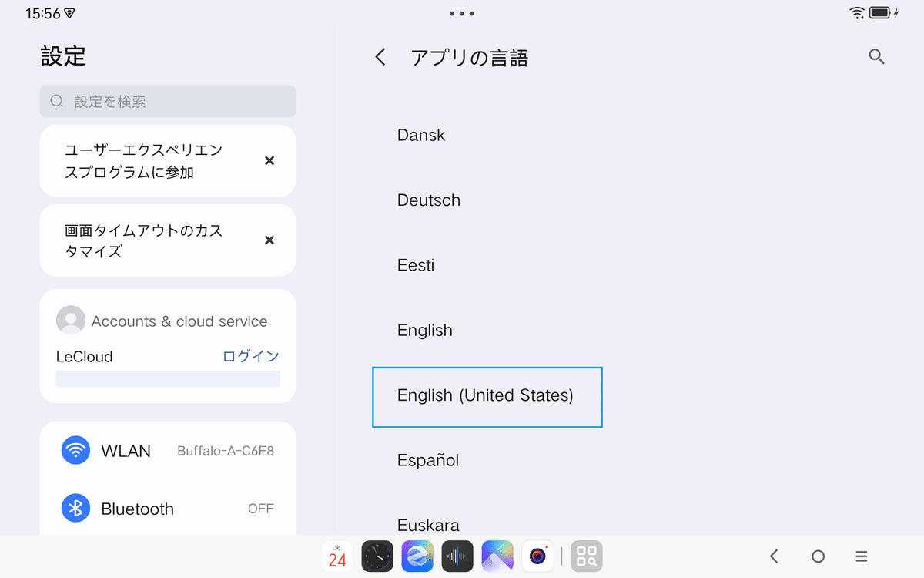Open the Gallery app from the dock
Screen dimensions: 924x578
(497, 555)
